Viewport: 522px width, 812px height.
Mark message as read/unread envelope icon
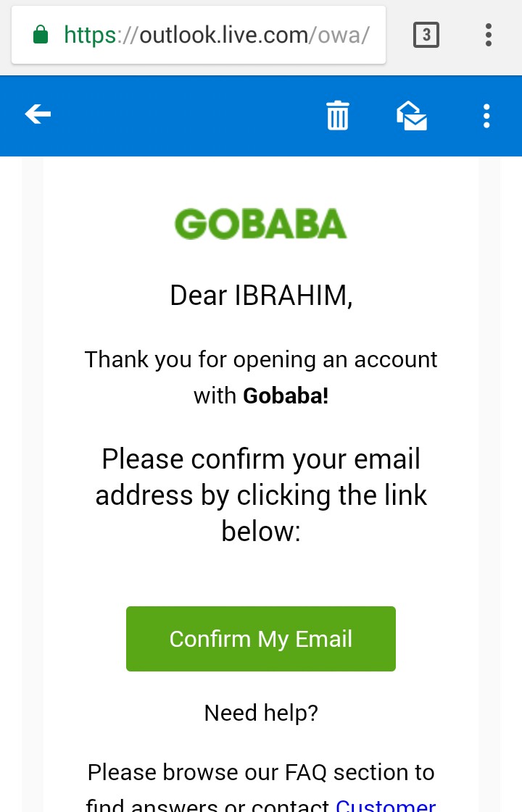pos(411,115)
